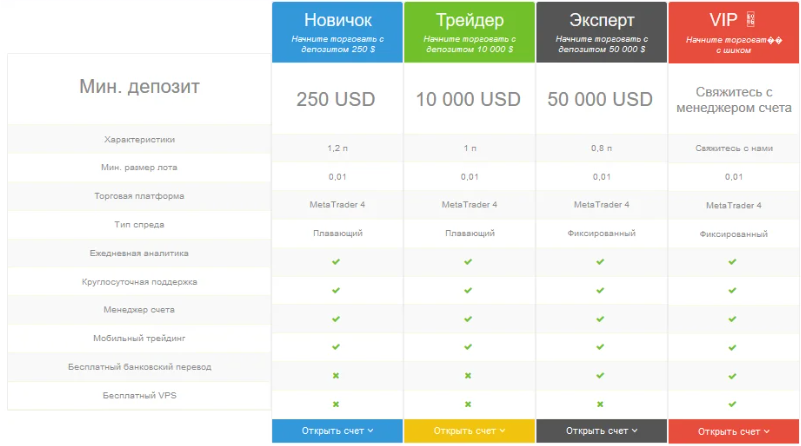Click the Новичок free bank transfer cross

[337, 376]
